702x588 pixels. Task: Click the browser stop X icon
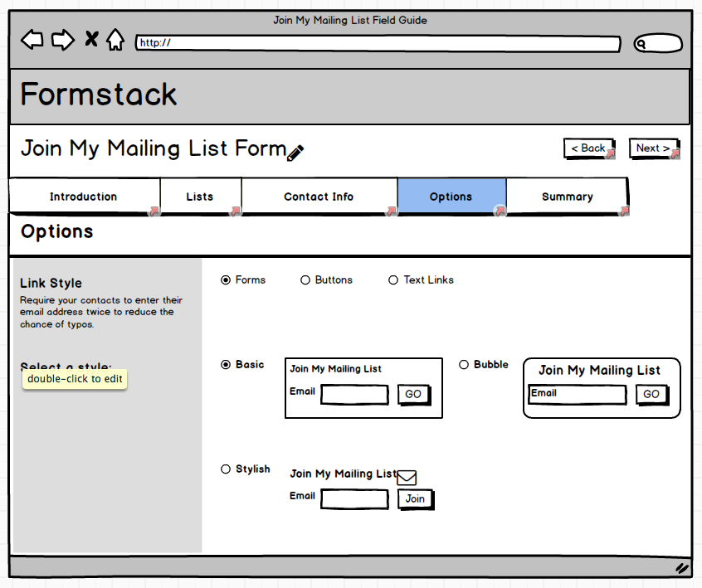click(x=91, y=39)
